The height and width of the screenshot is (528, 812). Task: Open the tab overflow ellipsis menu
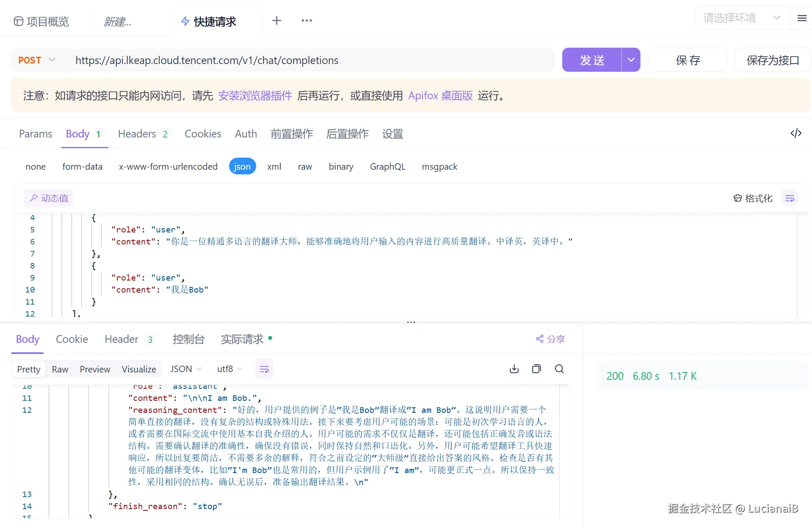point(306,21)
